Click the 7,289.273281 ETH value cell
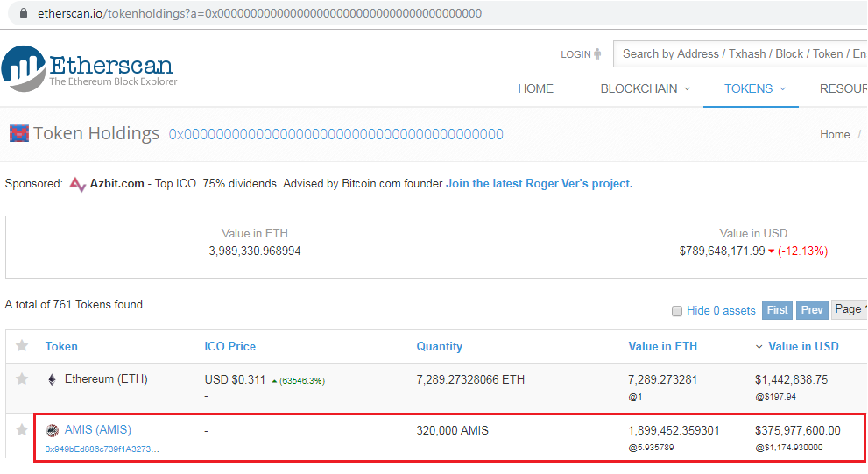 click(663, 380)
